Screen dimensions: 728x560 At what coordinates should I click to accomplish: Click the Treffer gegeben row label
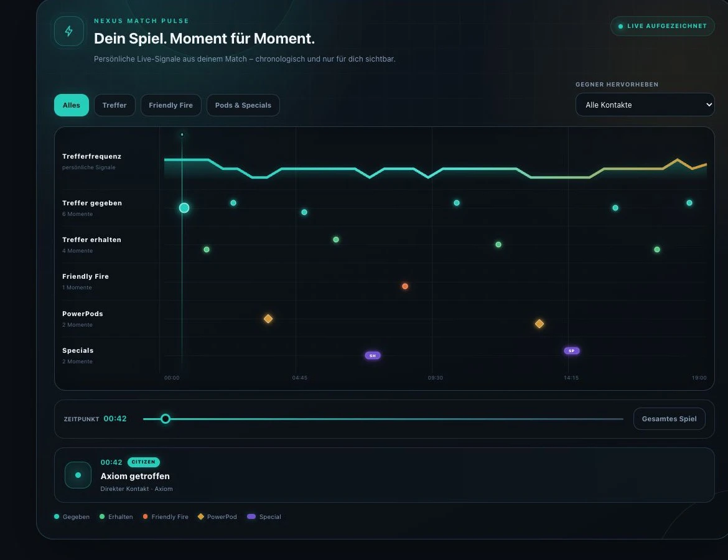[x=92, y=203]
